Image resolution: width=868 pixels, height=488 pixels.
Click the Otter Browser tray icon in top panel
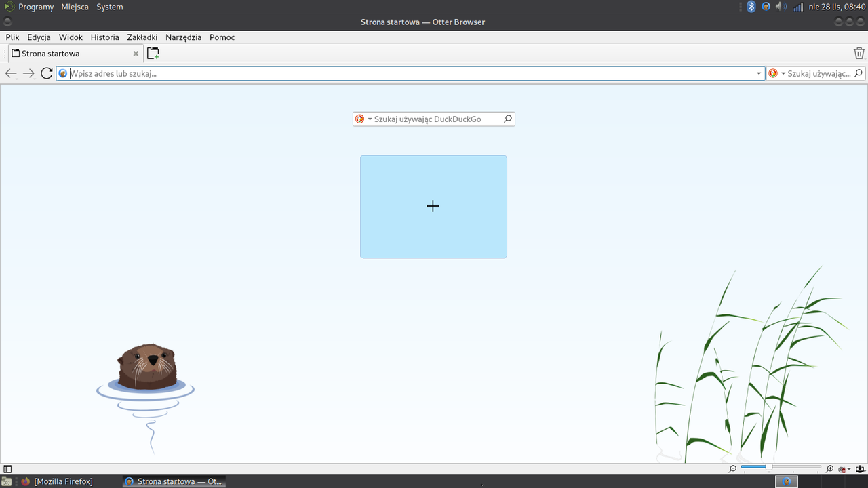point(766,7)
